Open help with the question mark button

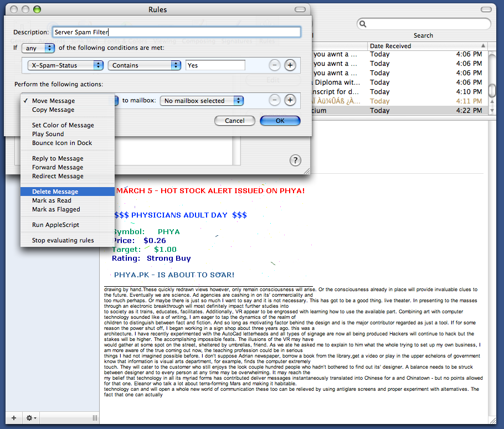click(x=295, y=160)
